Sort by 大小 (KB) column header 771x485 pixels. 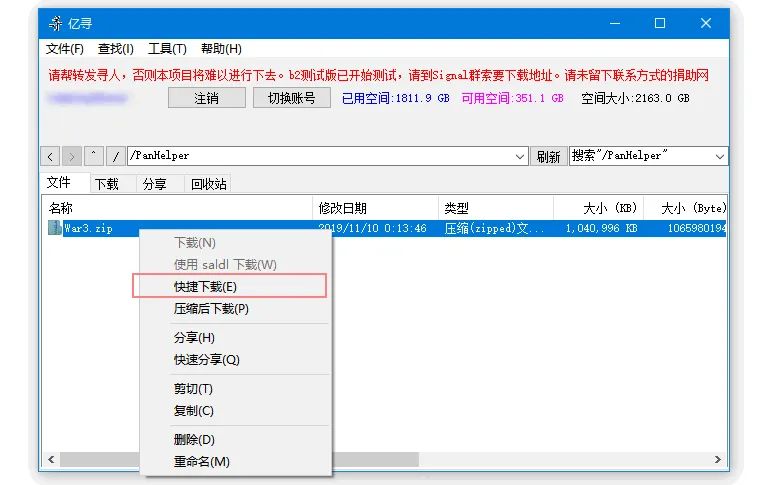pos(598,208)
